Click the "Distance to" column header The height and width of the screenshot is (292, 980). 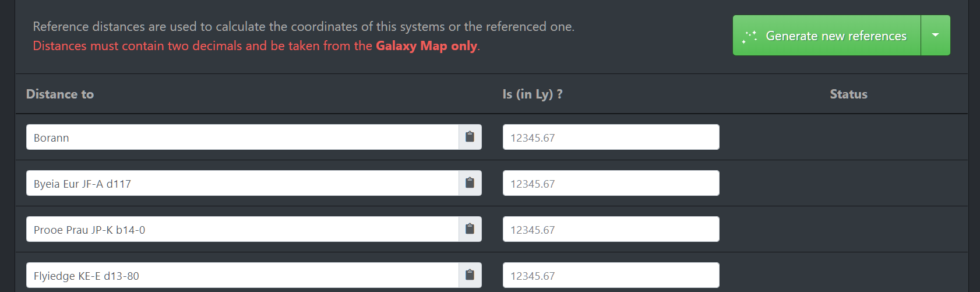[60, 94]
